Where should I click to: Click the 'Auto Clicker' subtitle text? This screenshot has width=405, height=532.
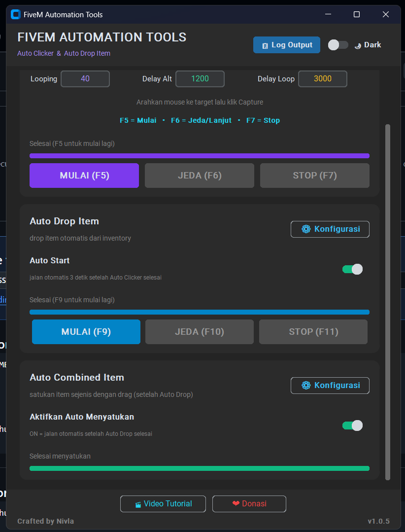coord(35,53)
